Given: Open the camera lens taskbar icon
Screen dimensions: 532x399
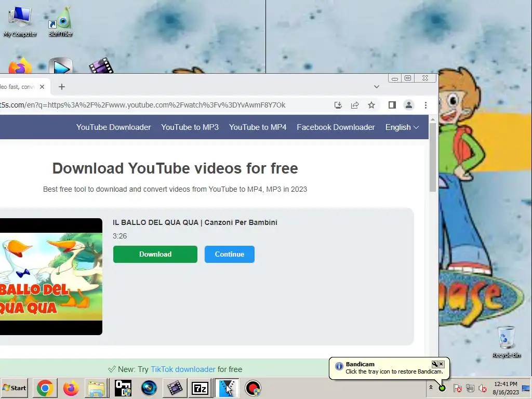Looking at the screenshot, I should pyautogui.click(x=149, y=388).
